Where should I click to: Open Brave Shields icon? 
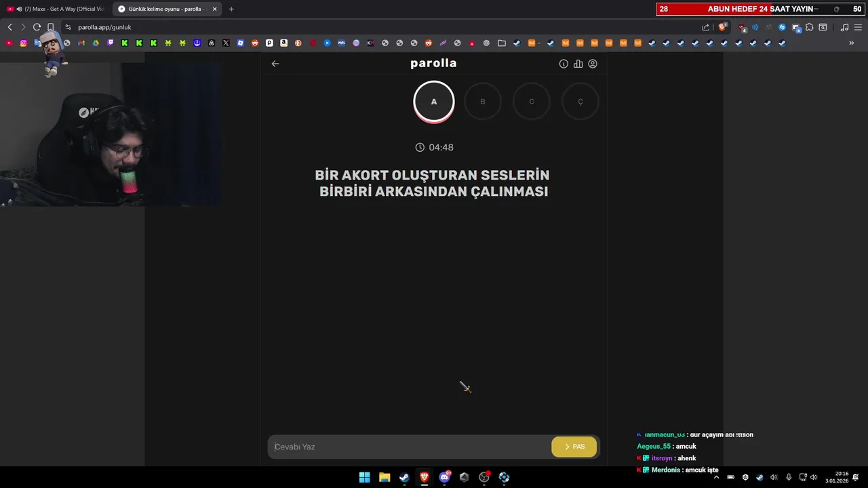click(723, 27)
